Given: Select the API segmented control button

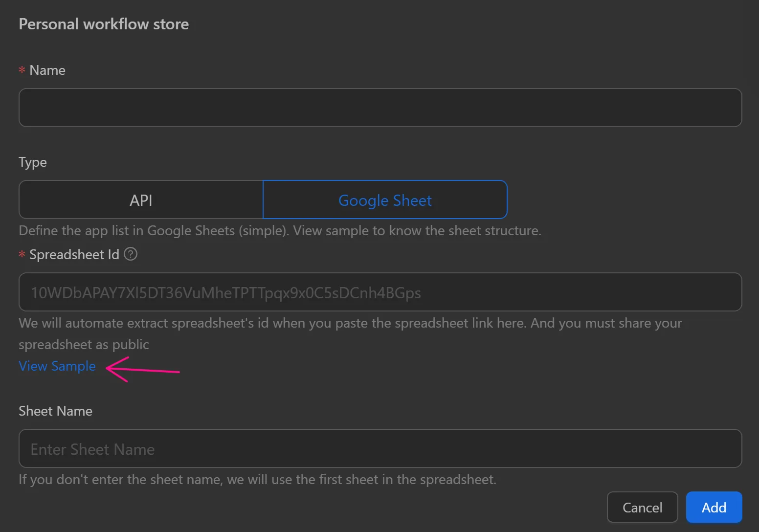Looking at the screenshot, I should coord(140,199).
